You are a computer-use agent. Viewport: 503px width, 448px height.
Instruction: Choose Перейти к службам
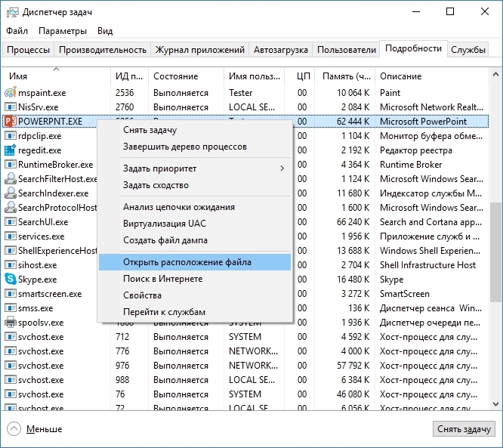click(x=195, y=312)
